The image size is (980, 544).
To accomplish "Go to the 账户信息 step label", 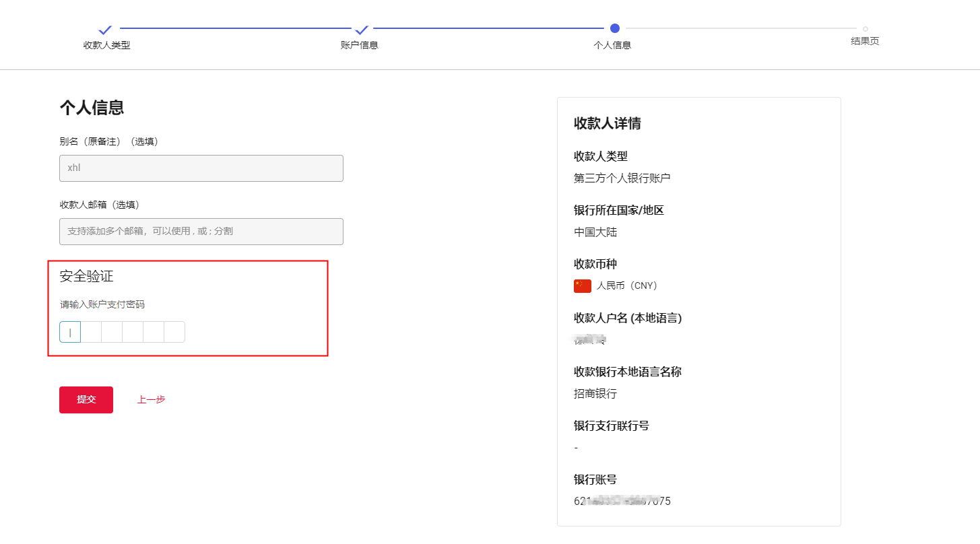I will pyautogui.click(x=359, y=45).
